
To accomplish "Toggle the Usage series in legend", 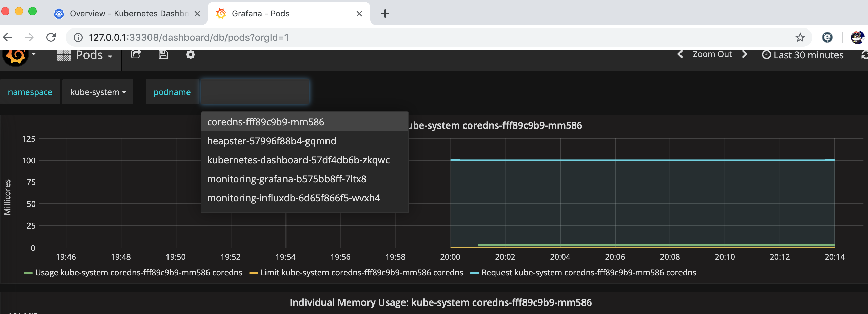I will (139, 273).
